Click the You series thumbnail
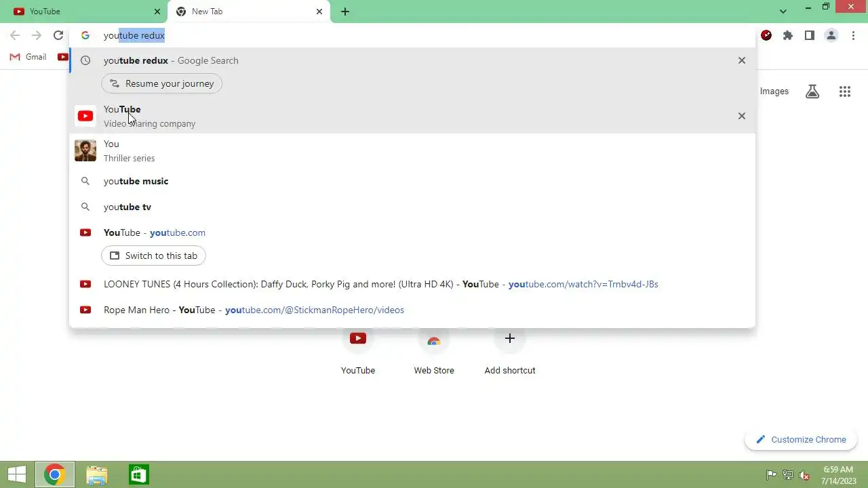Image resolution: width=868 pixels, height=488 pixels. [x=85, y=150]
